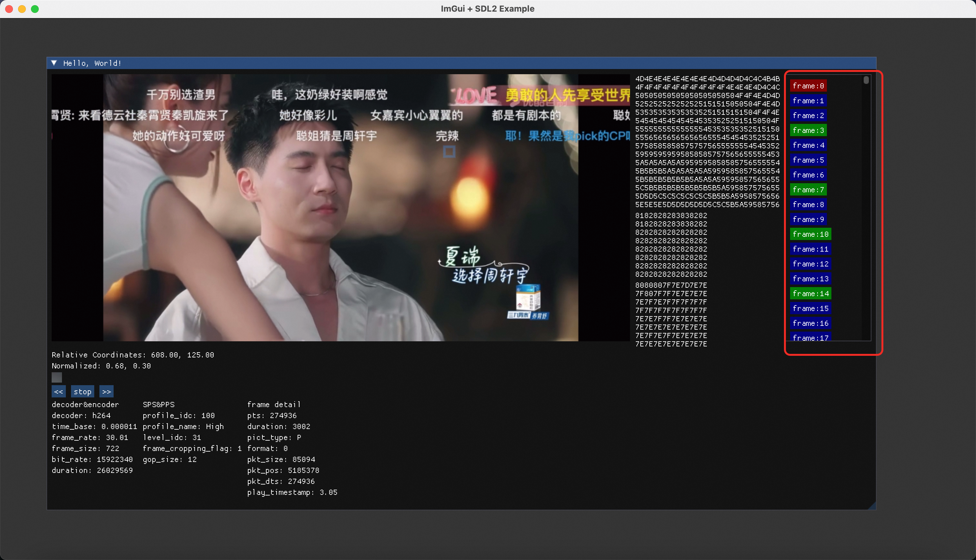
Task: Click the fast-forward >> button
Action: [106, 392]
